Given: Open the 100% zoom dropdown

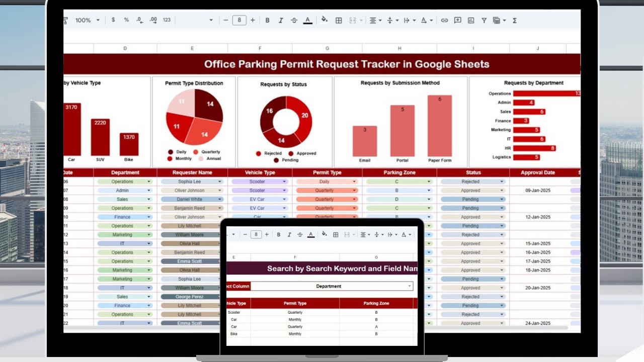Looking at the screenshot, I should click(88, 20).
